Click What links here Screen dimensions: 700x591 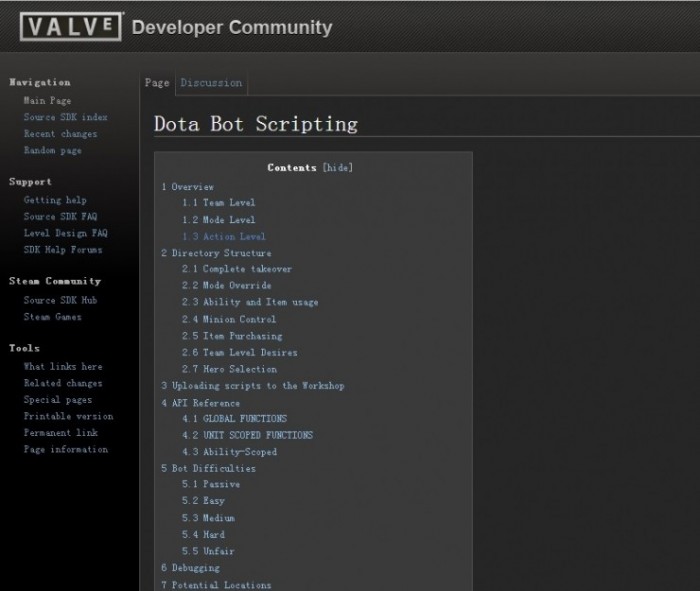pos(63,366)
